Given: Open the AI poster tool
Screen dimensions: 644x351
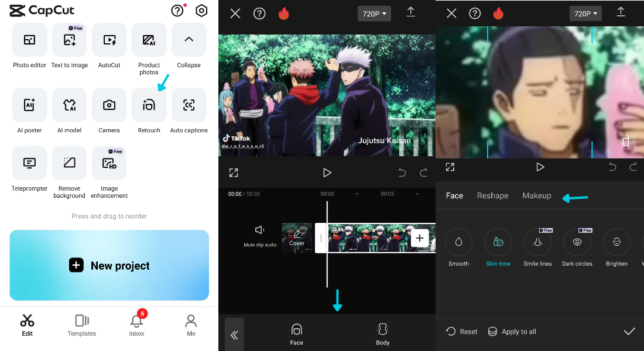Looking at the screenshot, I should 29,105.
